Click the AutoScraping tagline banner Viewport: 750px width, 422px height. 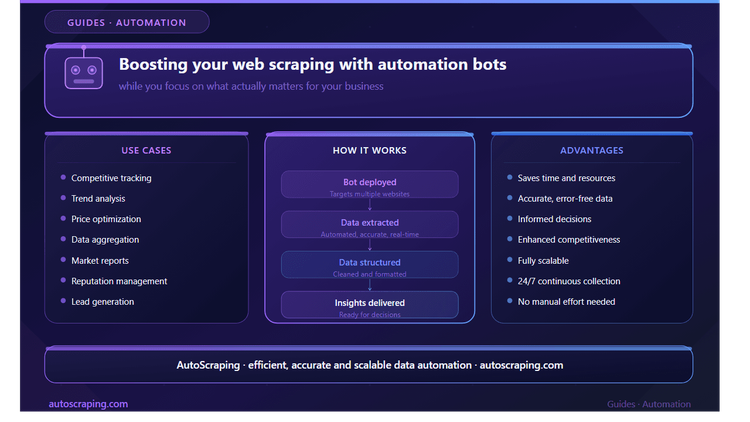369,365
